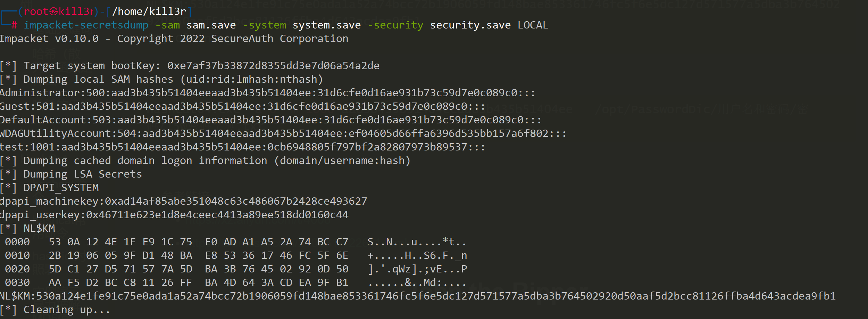
Task: Click the target system bootKey hex value
Action: (x=273, y=66)
